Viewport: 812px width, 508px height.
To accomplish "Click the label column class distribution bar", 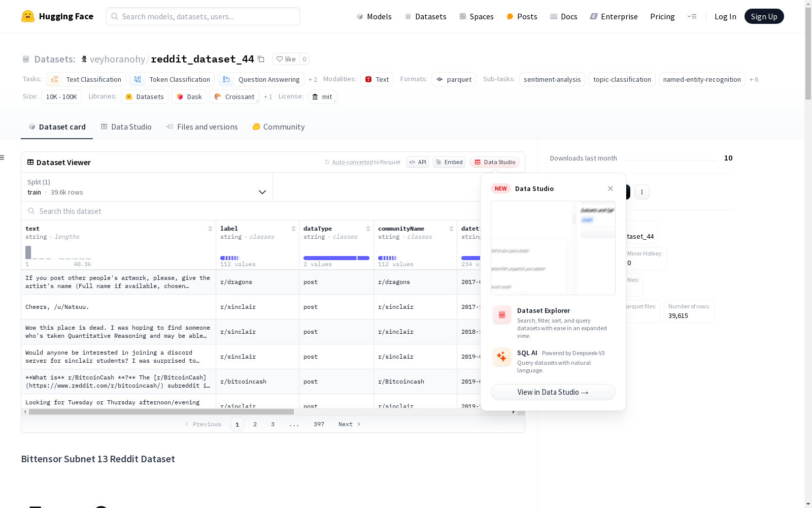I will click(229, 258).
